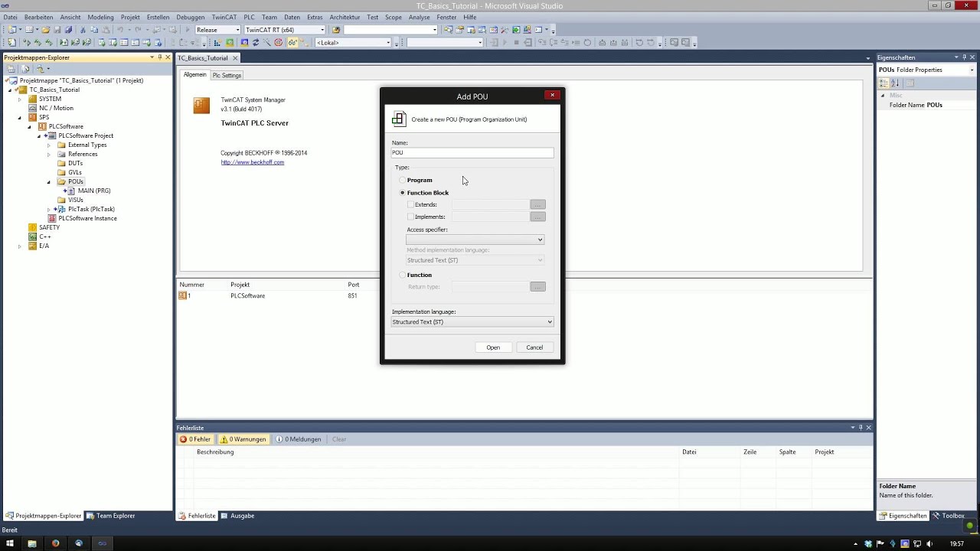Click the Firefox icon in Windows taskbar
Viewport: 980px width, 551px height.
point(55,543)
